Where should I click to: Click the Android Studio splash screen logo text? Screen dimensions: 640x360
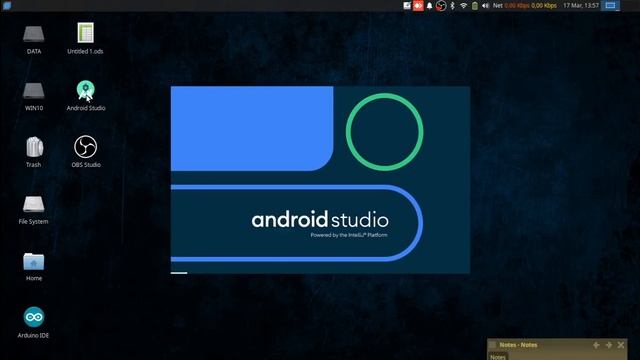click(x=320, y=220)
